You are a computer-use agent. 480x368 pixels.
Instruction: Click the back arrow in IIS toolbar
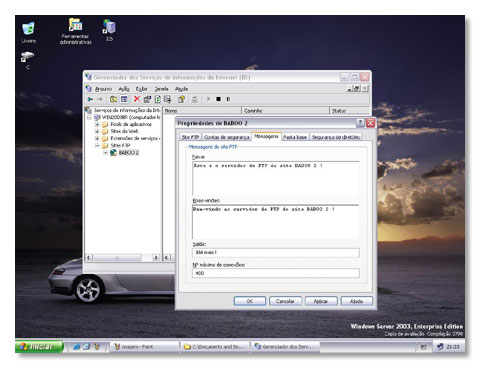90,99
